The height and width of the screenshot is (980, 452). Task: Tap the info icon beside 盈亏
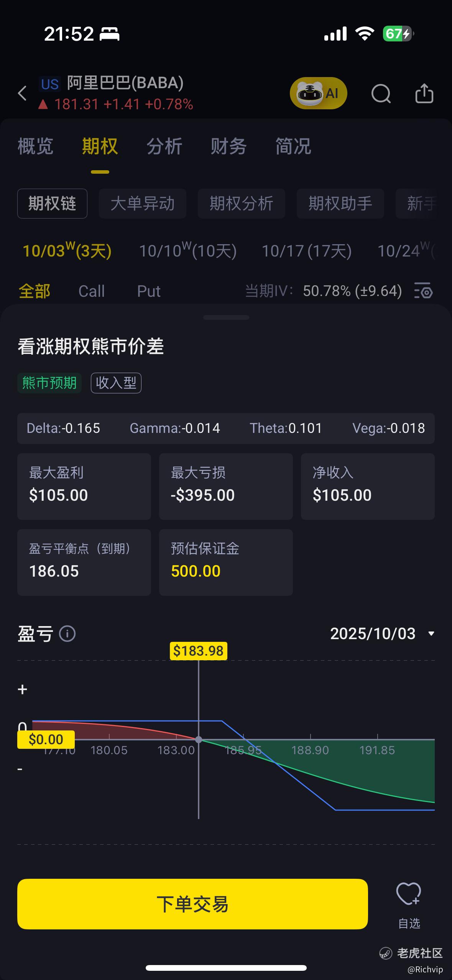[67, 634]
